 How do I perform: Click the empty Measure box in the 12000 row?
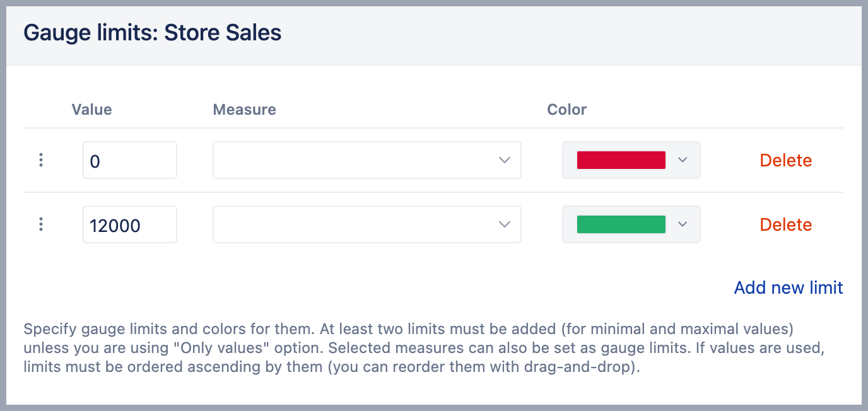pyautogui.click(x=353, y=224)
